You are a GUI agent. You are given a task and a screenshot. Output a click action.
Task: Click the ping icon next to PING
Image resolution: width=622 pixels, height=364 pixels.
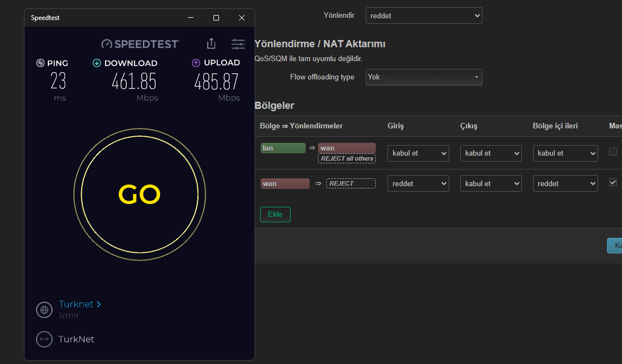click(40, 63)
